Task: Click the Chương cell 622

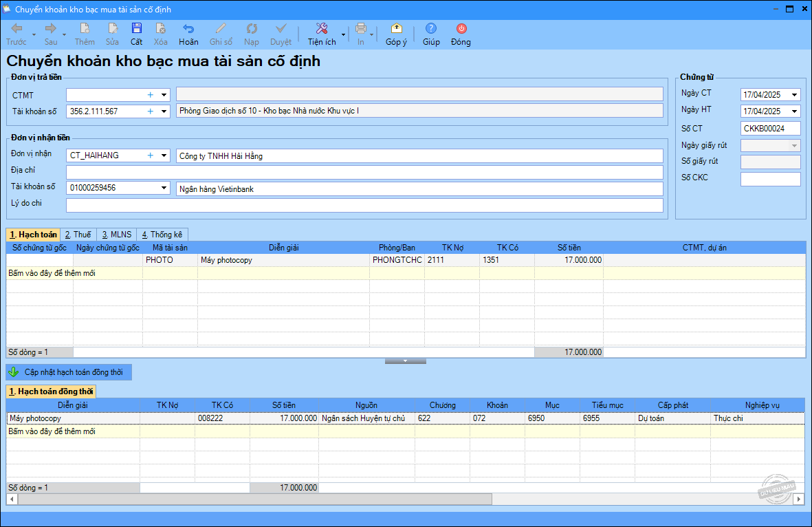Action: 442,418
